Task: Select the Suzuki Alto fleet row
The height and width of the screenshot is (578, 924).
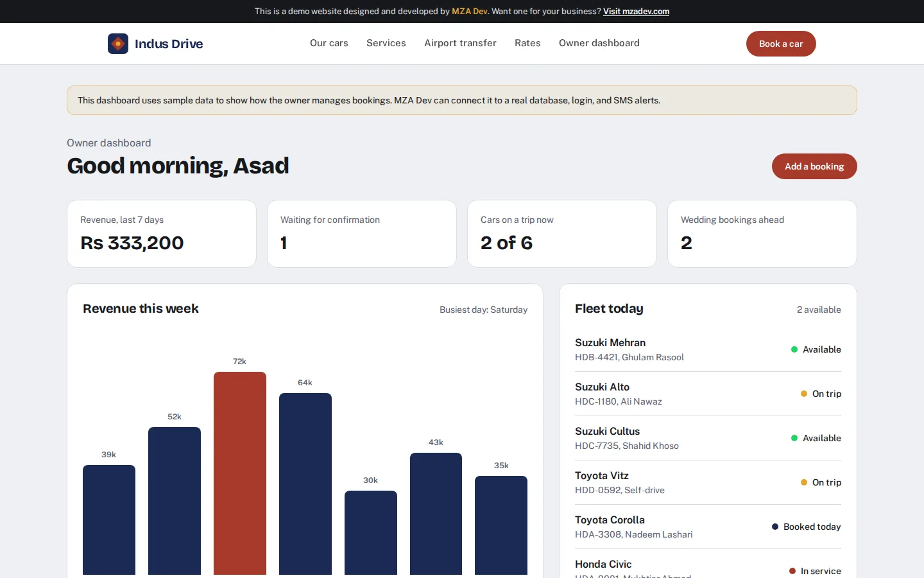Action: click(x=708, y=394)
